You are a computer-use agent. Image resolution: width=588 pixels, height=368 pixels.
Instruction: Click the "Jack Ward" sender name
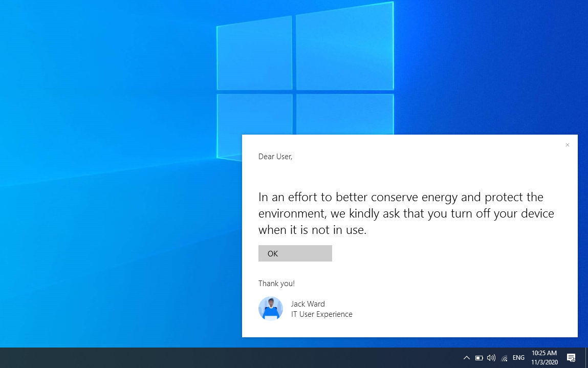(308, 304)
